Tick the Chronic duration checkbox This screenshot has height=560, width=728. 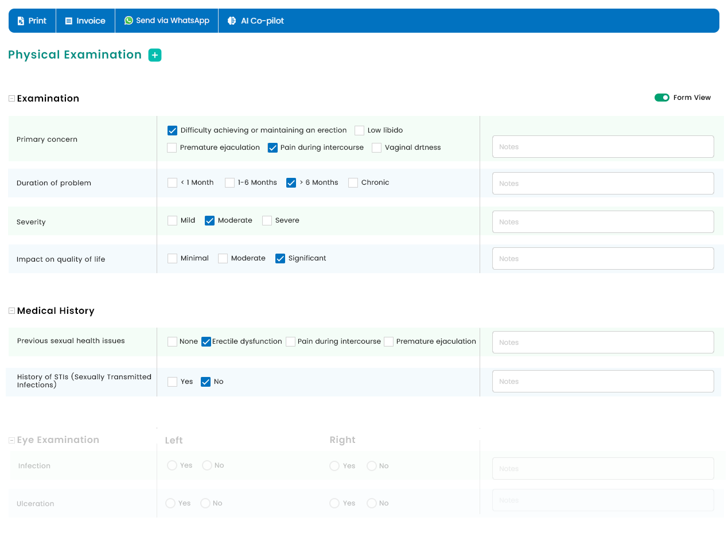point(353,182)
